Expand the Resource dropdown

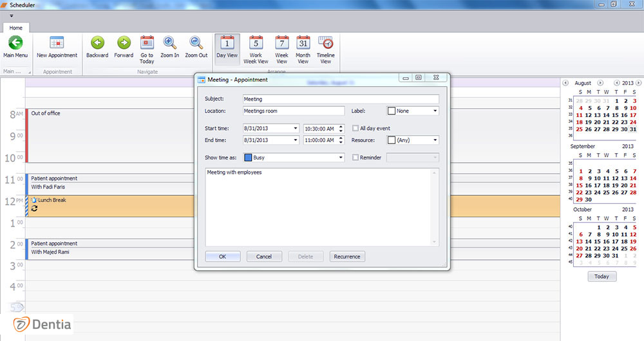[x=435, y=140]
